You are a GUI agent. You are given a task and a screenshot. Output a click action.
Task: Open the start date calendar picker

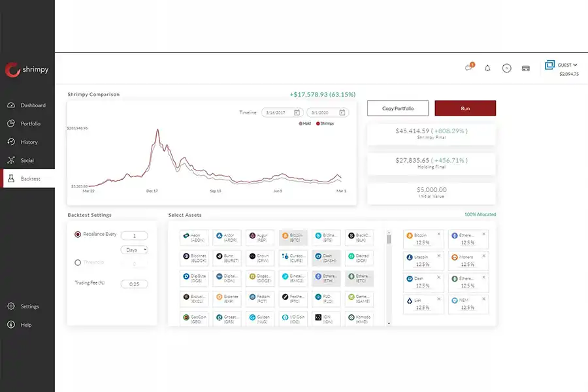297,112
